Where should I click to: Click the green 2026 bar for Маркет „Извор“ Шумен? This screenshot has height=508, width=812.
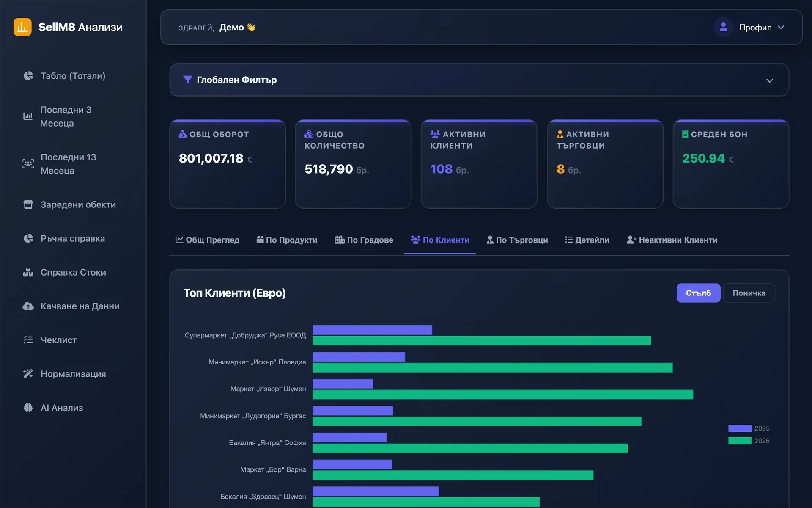tap(503, 395)
